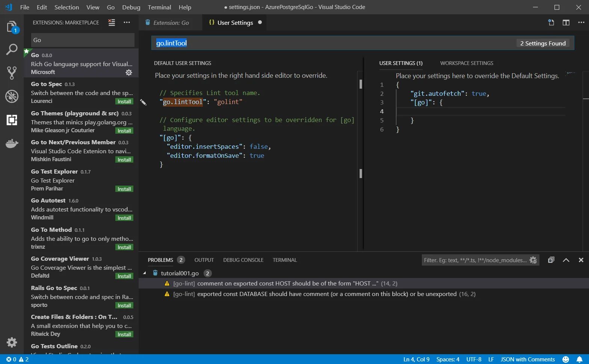Collapse all problems with the collapse icon
Viewport: 589px width, 364px height.
point(551,260)
